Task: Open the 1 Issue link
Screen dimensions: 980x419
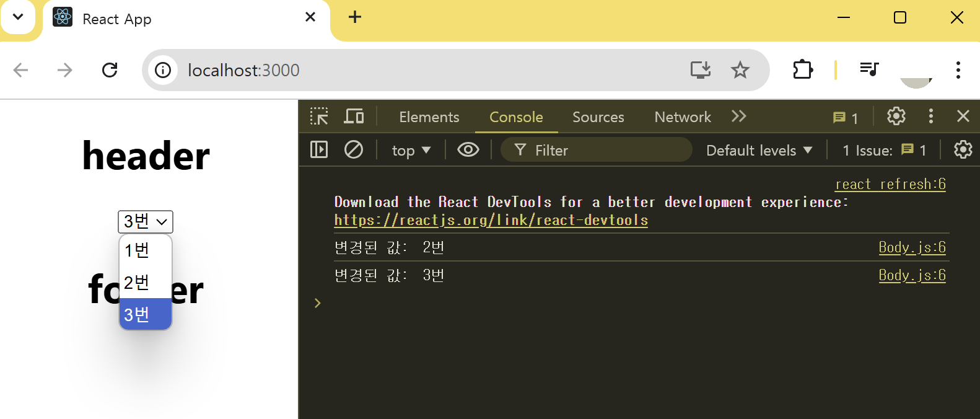Action: coord(885,150)
